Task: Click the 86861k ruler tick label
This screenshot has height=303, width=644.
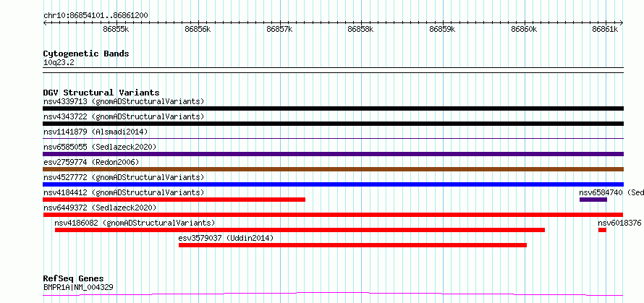Action: (606, 29)
